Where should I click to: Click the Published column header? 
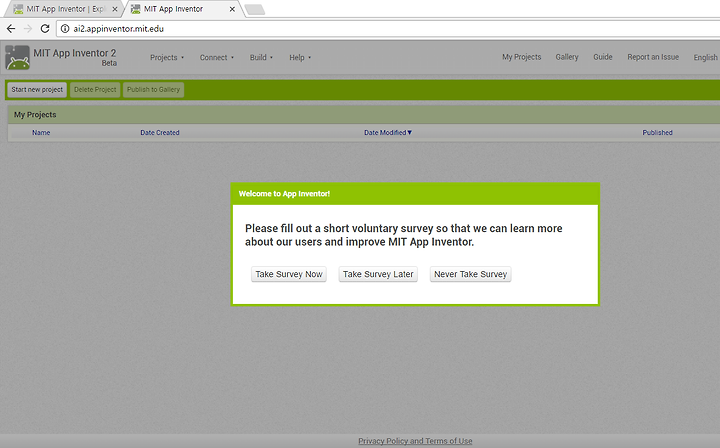pos(657,133)
